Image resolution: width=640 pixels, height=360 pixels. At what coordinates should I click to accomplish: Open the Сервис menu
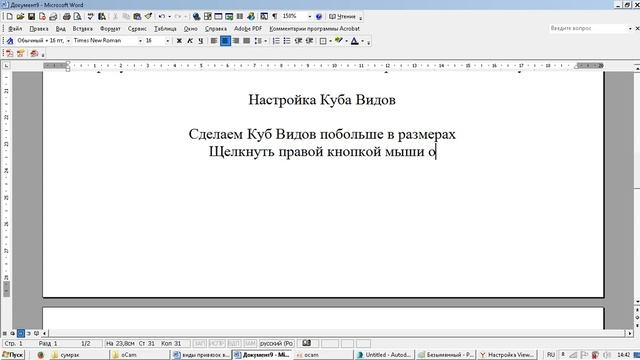click(137, 29)
